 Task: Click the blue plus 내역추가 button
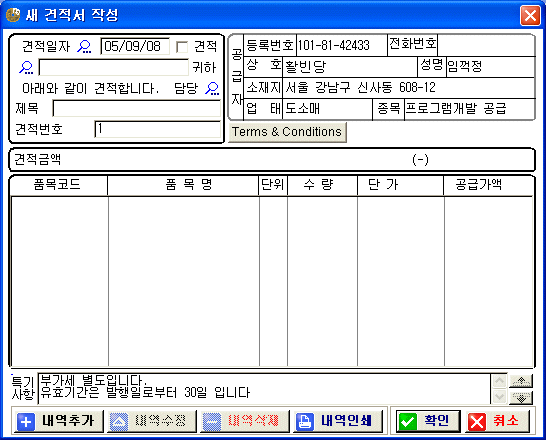click(59, 421)
